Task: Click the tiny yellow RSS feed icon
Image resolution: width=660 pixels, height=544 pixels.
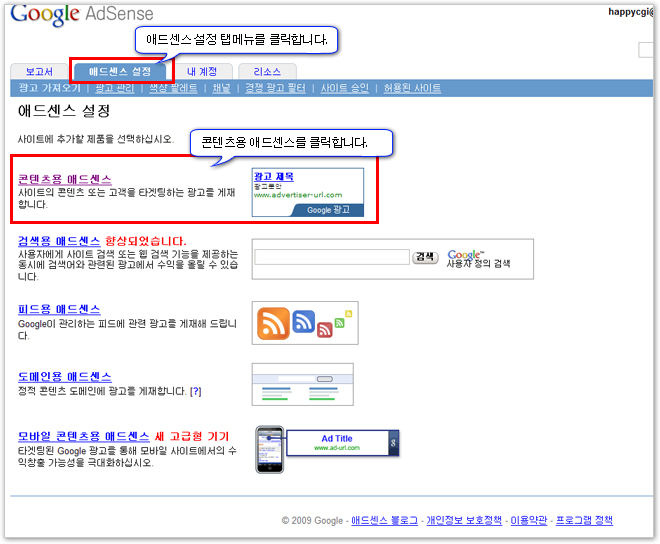Action: (x=349, y=314)
